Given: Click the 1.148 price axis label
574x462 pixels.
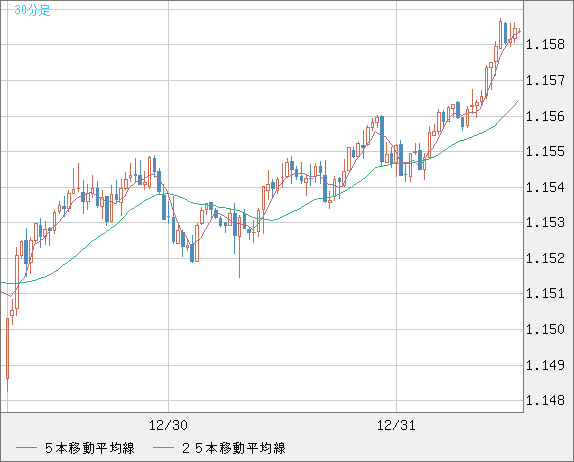Looking at the screenshot, I should click(x=545, y=400).
